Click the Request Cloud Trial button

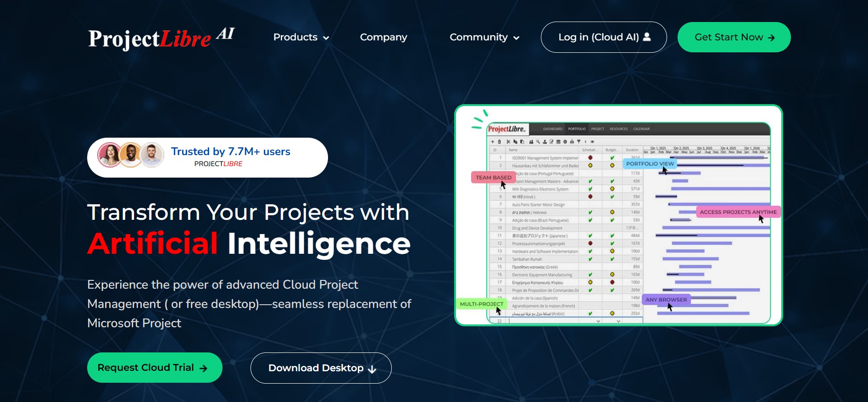(x=155, y=368)
